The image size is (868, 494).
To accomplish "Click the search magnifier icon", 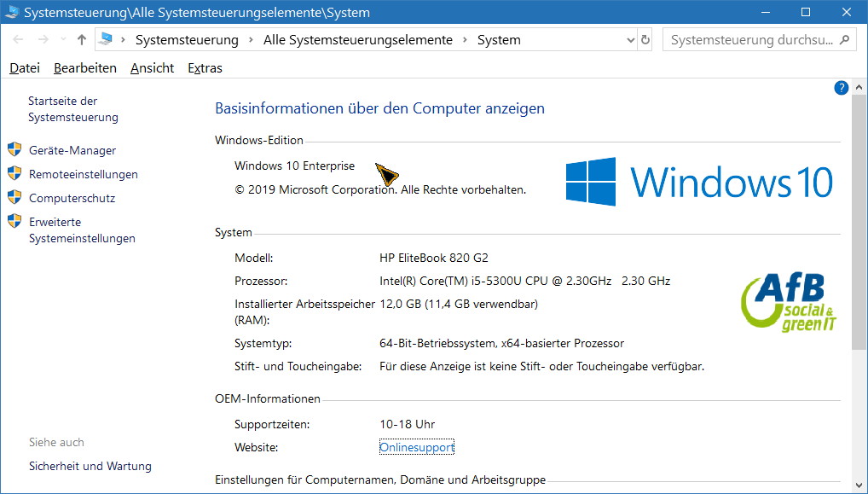I will (x=844, y=40).
